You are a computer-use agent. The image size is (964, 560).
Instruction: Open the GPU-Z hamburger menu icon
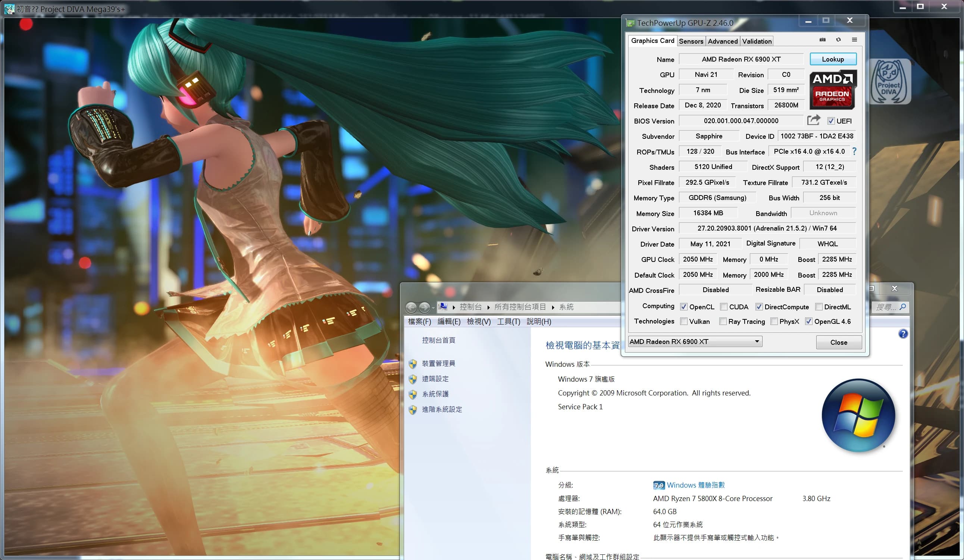pos(854,40)
